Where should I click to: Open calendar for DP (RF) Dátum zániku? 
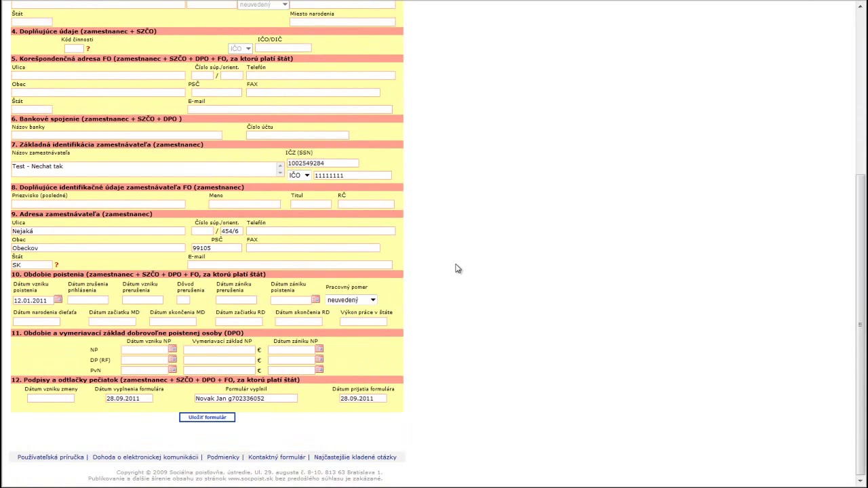coord(319,359)
